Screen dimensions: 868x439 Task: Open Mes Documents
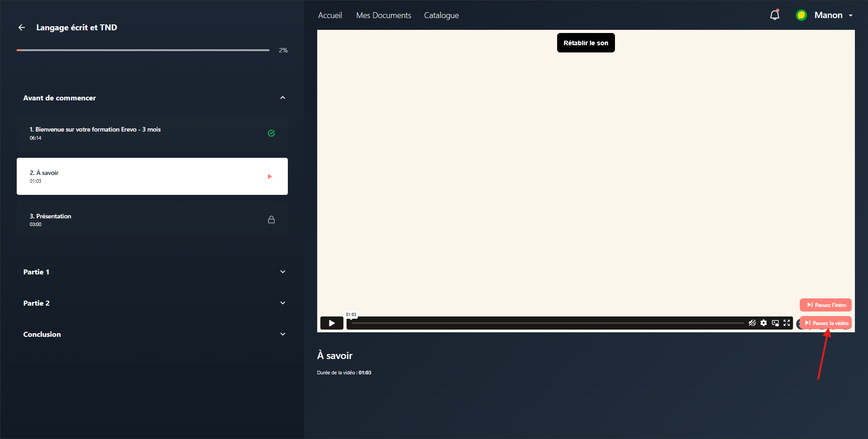[x=384, y=15]
